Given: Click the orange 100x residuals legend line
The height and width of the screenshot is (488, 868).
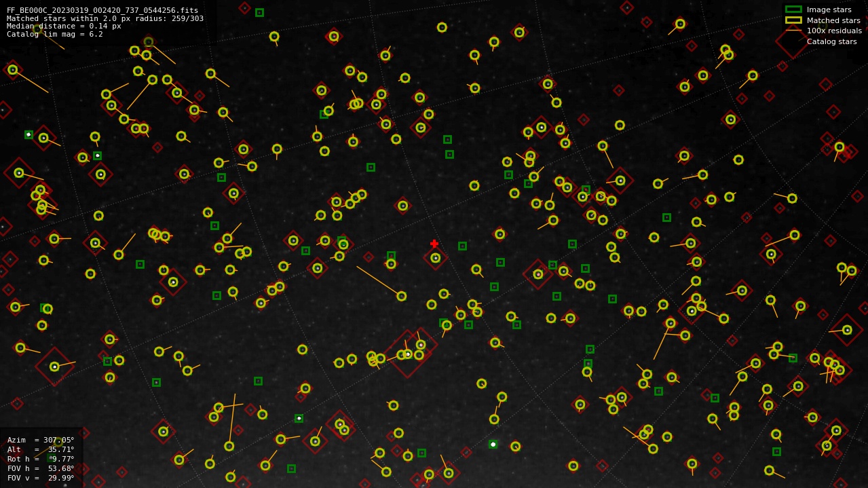Looking at the screenshot, I should [x=793, y=31].
